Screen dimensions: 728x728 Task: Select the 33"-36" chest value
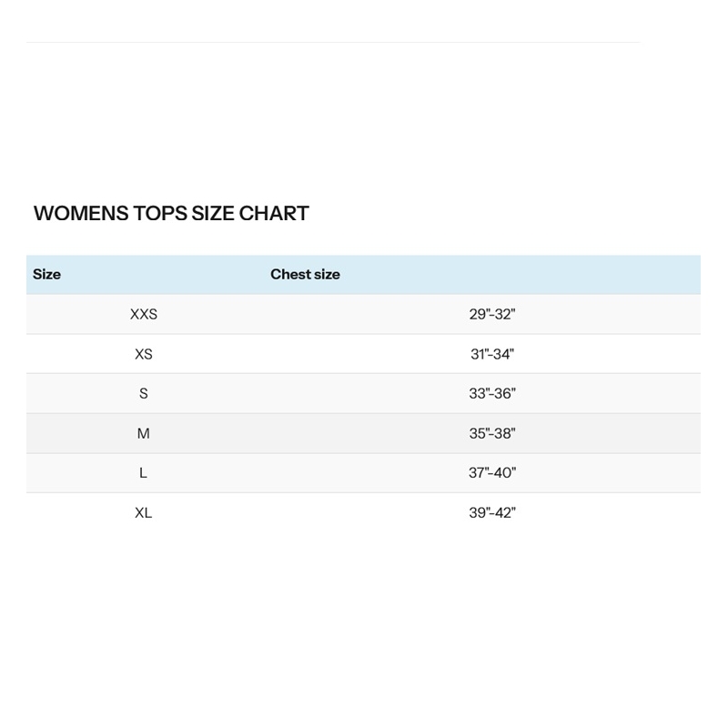tap(492, 394)
